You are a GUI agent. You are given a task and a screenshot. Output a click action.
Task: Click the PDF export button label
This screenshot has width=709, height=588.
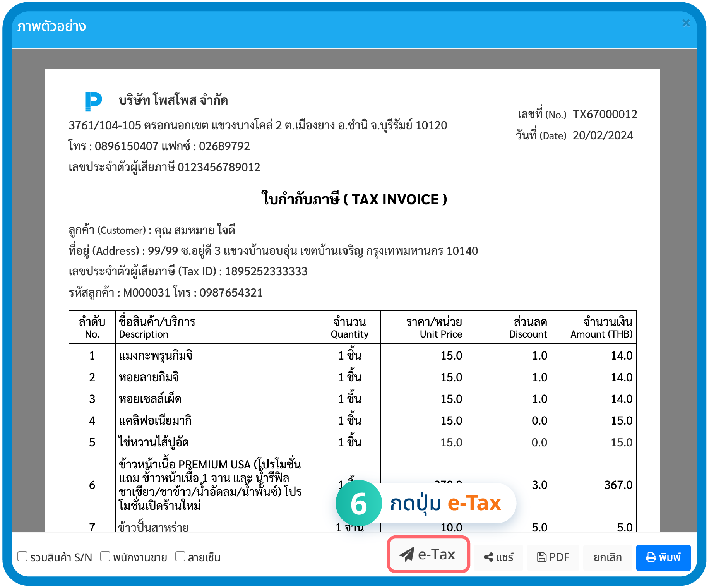point(559,557)
